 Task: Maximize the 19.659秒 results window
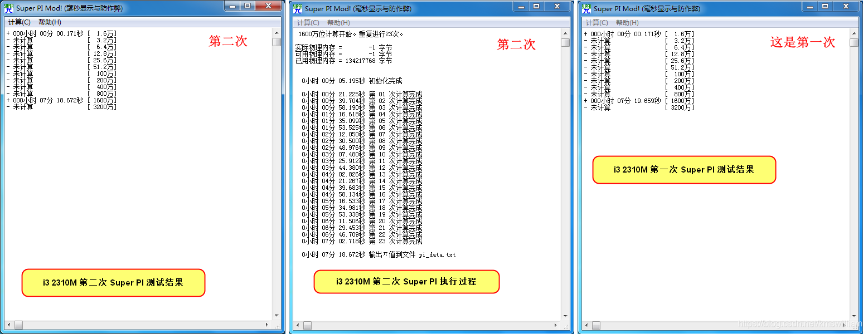pyautogui.click(x=825, y=6)
